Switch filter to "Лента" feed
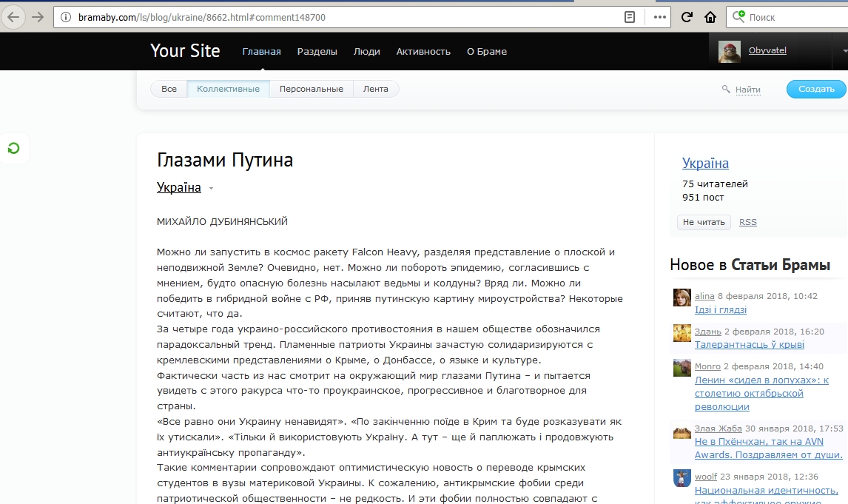The height and width of the screenshot is (504, 848). 376,89
